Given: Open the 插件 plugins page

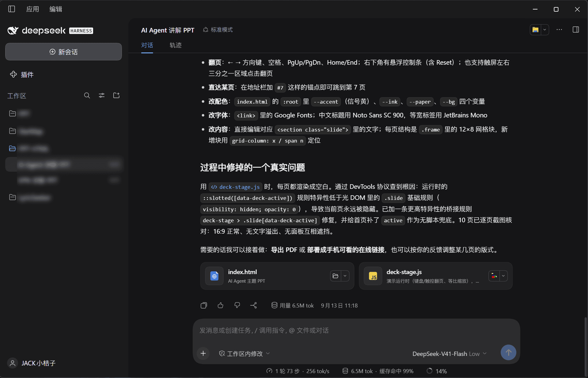Looking at the screenshot, I should [21, 74].
